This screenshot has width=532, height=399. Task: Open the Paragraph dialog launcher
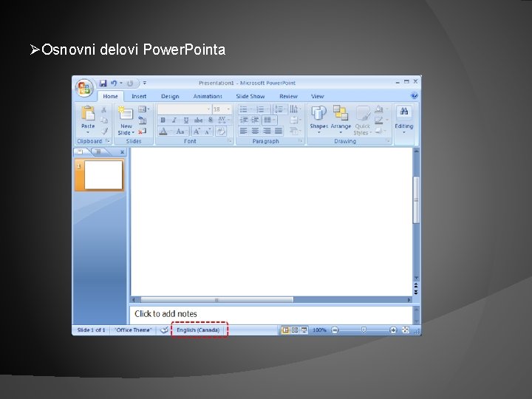point(301,141)
